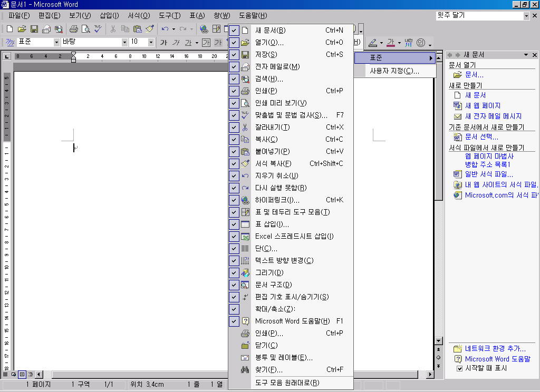
Task: Open the font name 바탕 dropdown
Action: (x=125, y=42)
